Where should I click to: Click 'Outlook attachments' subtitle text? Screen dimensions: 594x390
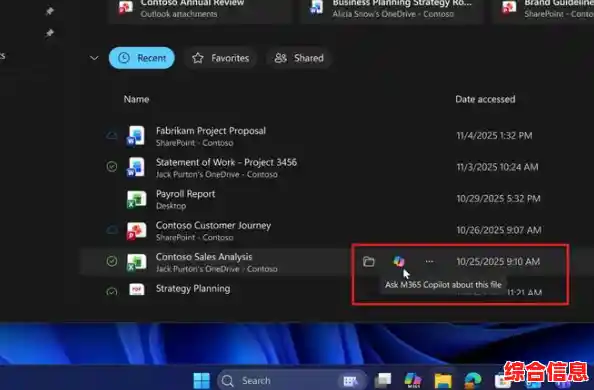click(179, 14)
